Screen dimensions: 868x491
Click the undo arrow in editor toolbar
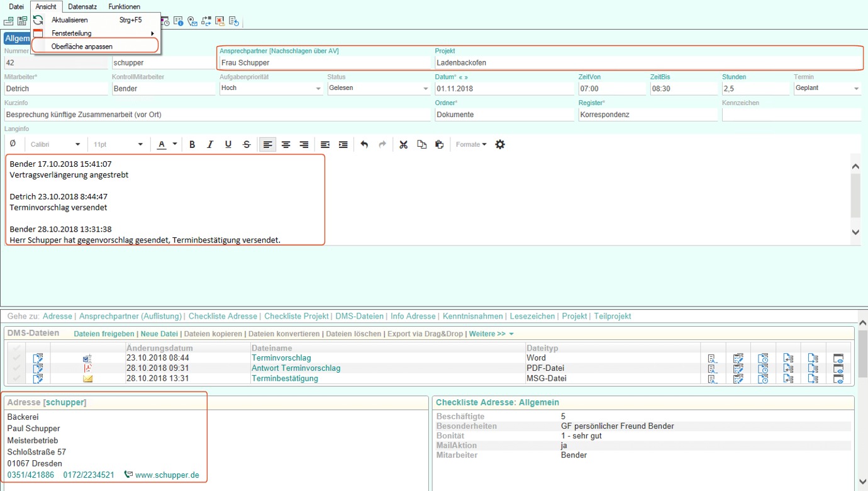coord(364,145)
